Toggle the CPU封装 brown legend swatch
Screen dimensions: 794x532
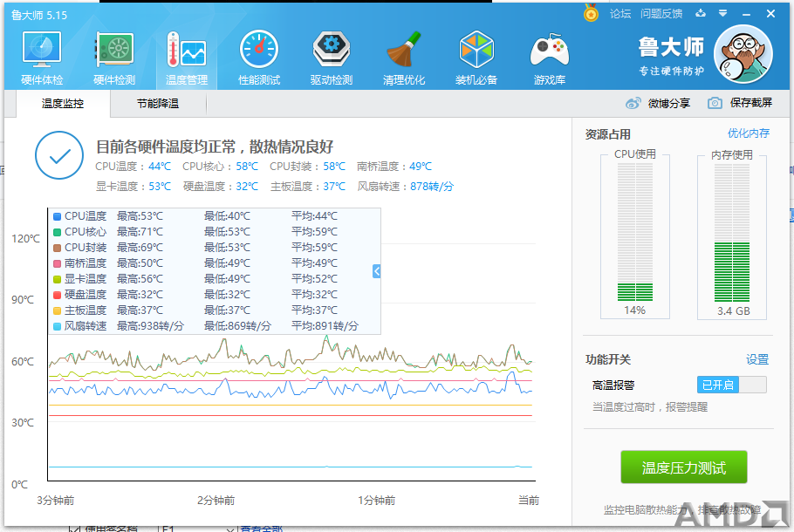tap(58, 248)
